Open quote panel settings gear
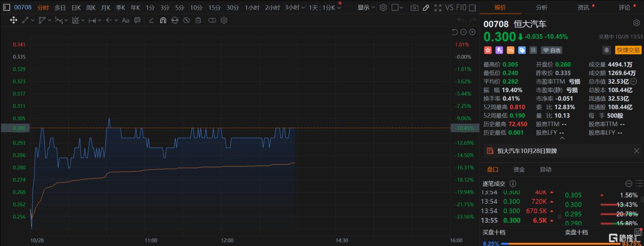Image resolution: width=644 pixels, height=246 pixels. click(636, 23)
